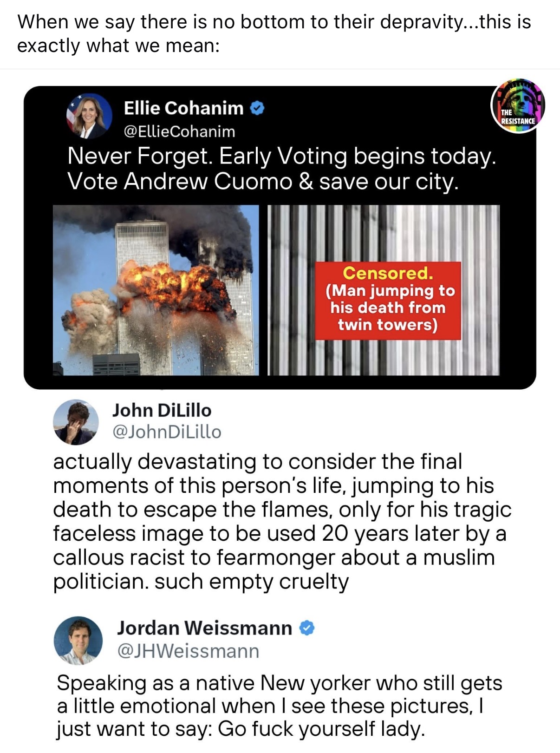Image resolution: width=560 pixels, height=753 pixels.
Task: Open the @JohnDiLillo handle
Action: point(167,432)
